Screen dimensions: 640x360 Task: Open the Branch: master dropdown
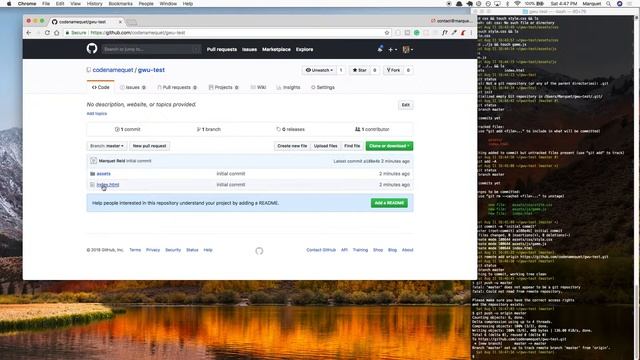[x=107, y=146]
